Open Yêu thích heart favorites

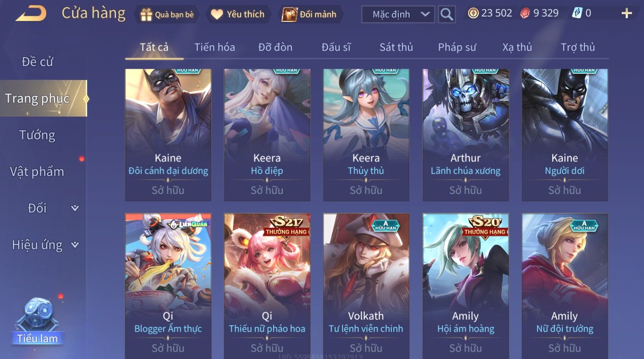click(x=217, y=15)
